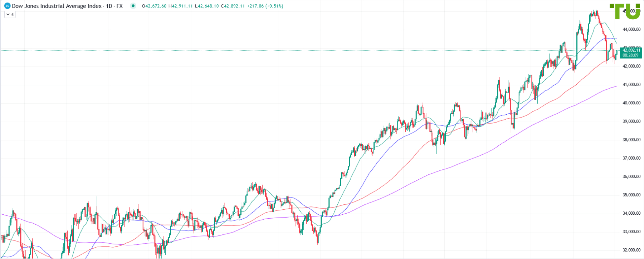Click the 42,000.00 price axis label
The height and width of the screenshot is (259, 644).
tap(631, 66)
